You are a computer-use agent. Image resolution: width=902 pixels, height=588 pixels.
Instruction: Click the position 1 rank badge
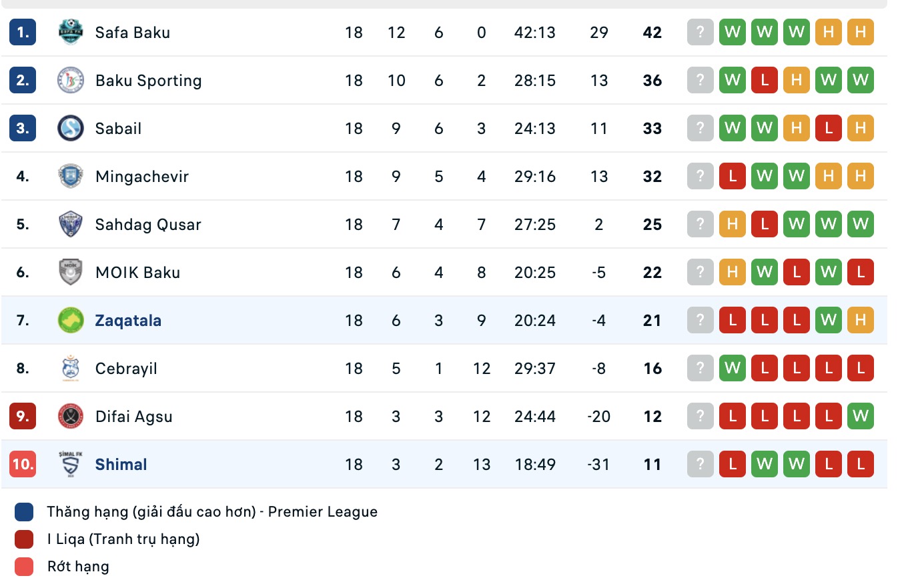tap(23, 33)
